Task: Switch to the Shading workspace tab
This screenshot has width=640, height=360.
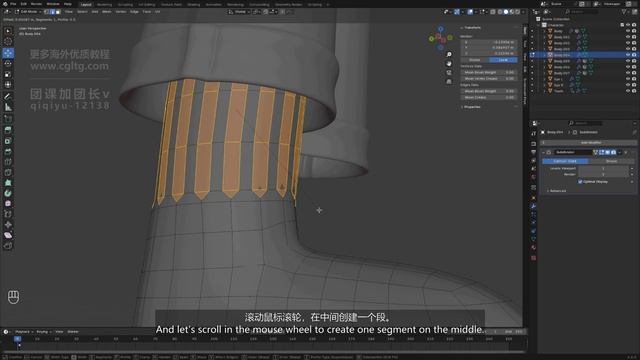Action: (194, 4)
